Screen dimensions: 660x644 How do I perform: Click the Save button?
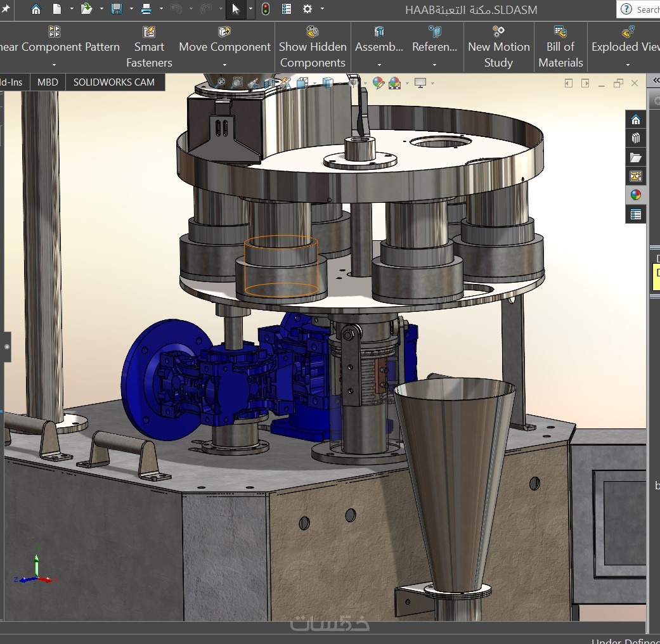pos(117,9)
